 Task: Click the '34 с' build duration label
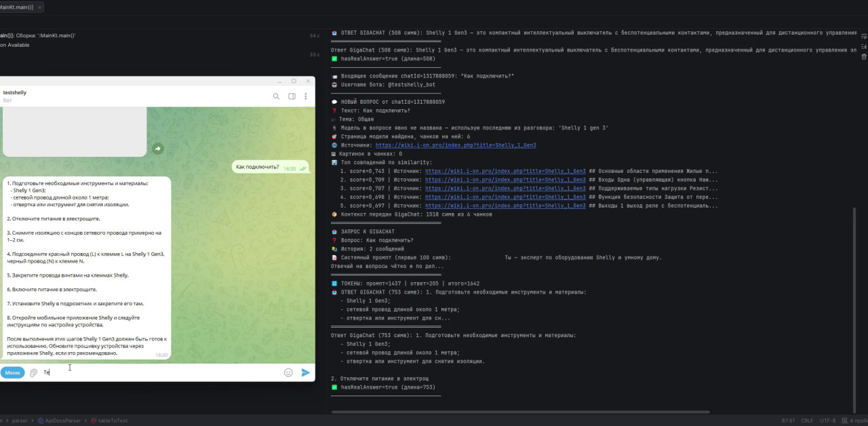coord(315,35)
